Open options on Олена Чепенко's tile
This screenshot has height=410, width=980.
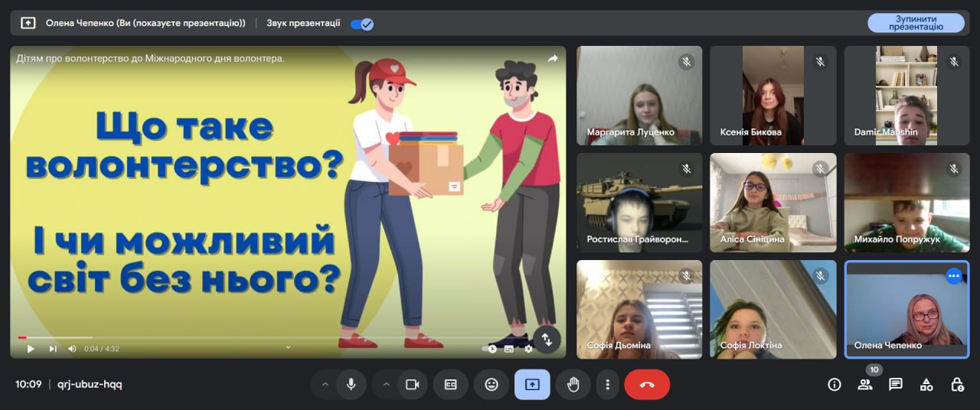pyautogui.click(x=953, y=276)
